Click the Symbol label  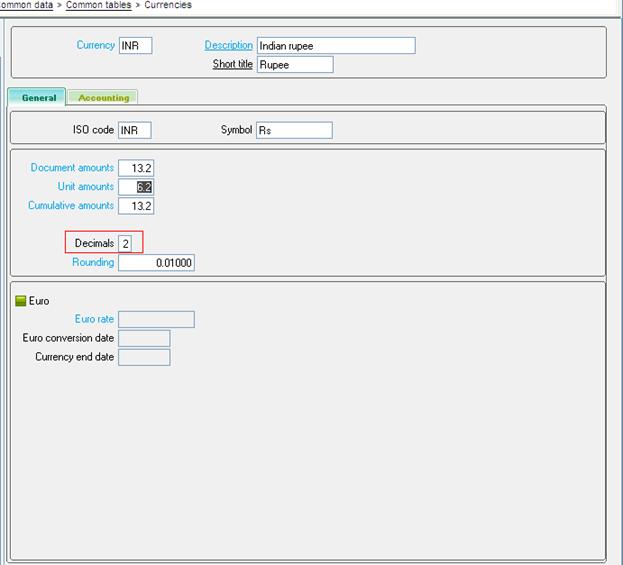[x=236, y=130]
